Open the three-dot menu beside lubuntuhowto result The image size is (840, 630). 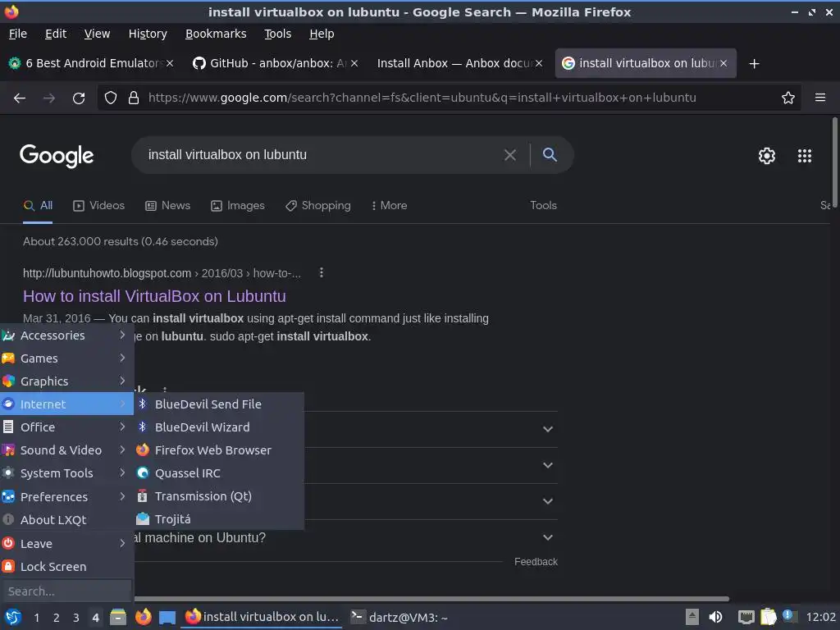[x=322, y=272]
